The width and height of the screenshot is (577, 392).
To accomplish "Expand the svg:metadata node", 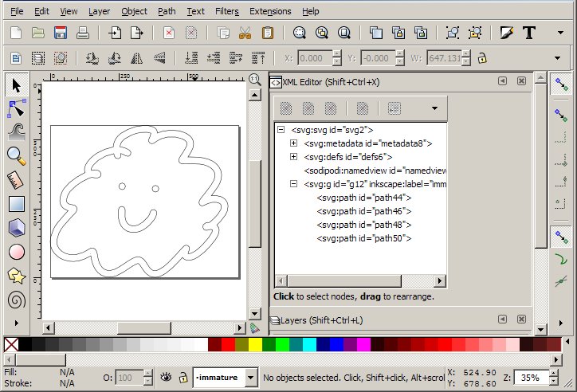I will (x=293, y=143).
